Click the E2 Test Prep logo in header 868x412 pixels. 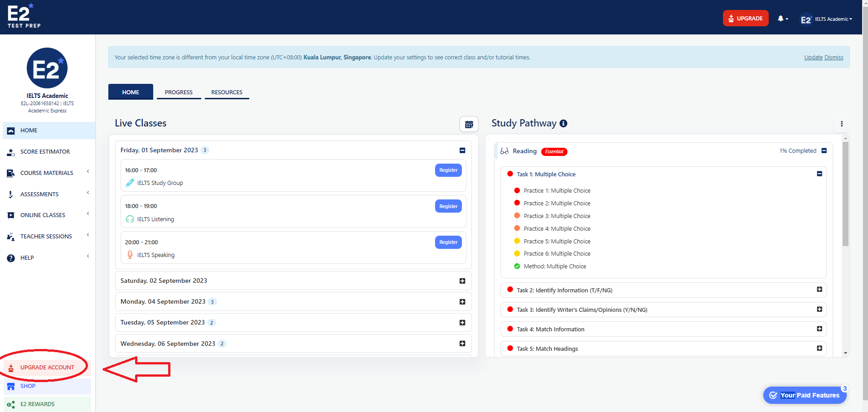(24, 16)
